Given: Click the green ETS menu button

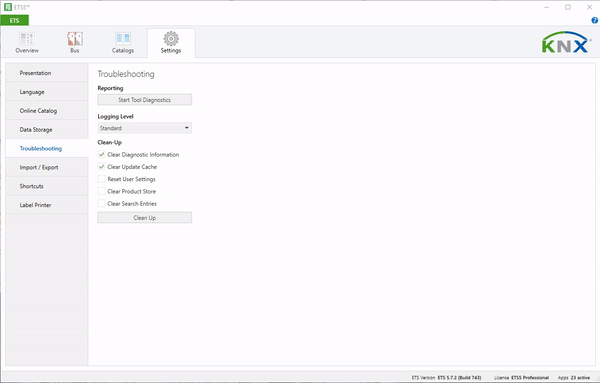Looking at the screenshot, I should (15, 20).
